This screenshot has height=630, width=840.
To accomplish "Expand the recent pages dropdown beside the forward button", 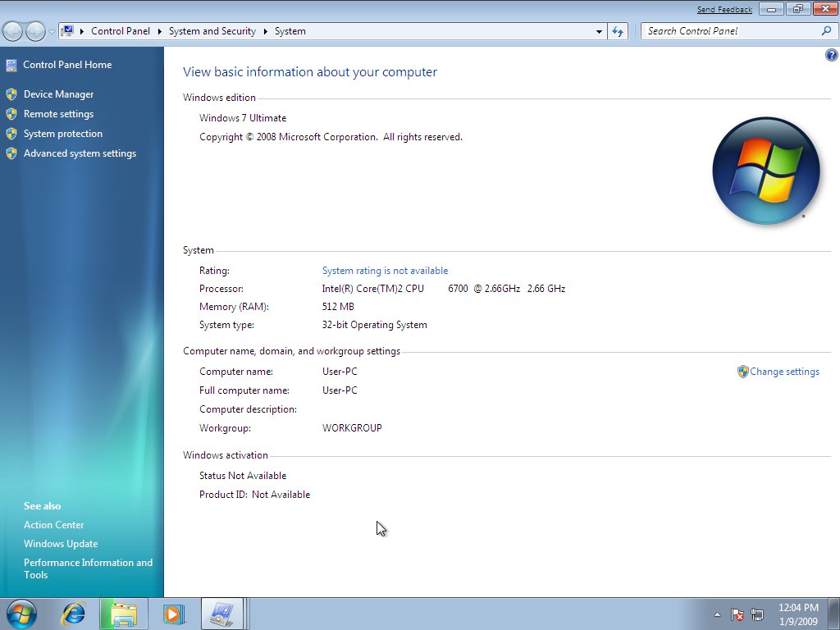I will pyautogui.click(x=52, y=30).
